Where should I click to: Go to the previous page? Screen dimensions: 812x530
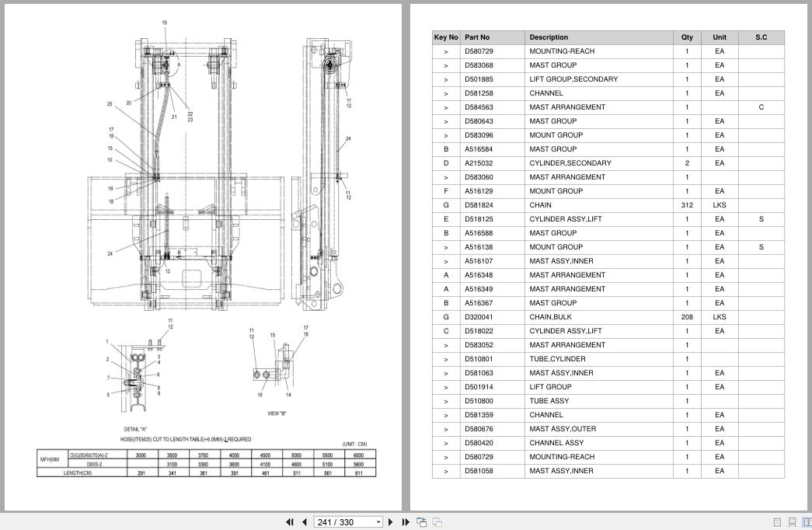coord(305,522)
